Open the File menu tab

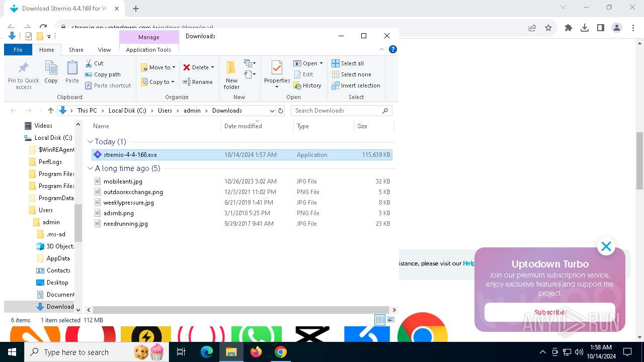pyautogui.click(x=18, y=50)
